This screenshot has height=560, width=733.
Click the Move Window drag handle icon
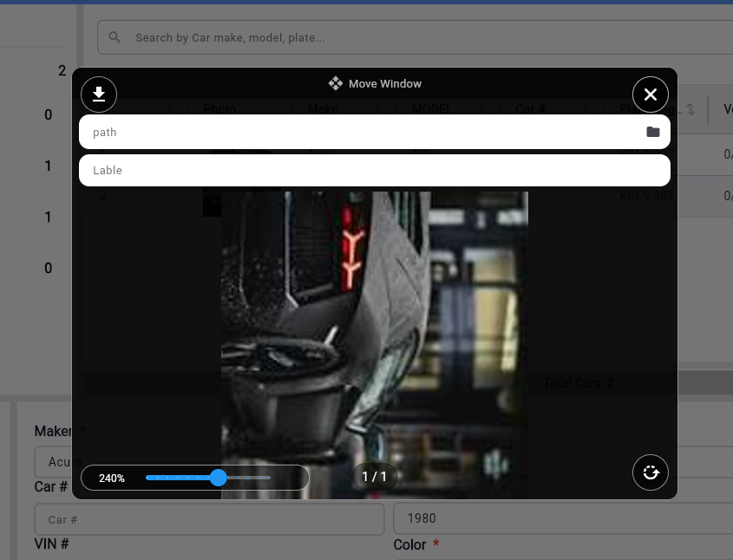click(335, 84)
